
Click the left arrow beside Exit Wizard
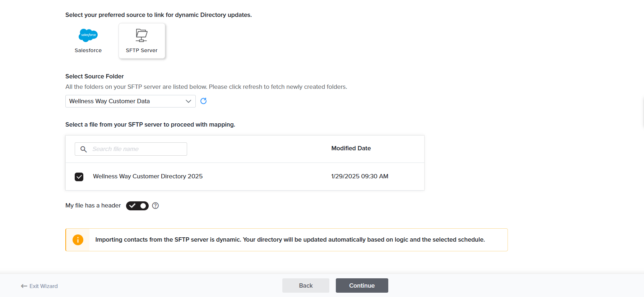[x=24, y=286]
